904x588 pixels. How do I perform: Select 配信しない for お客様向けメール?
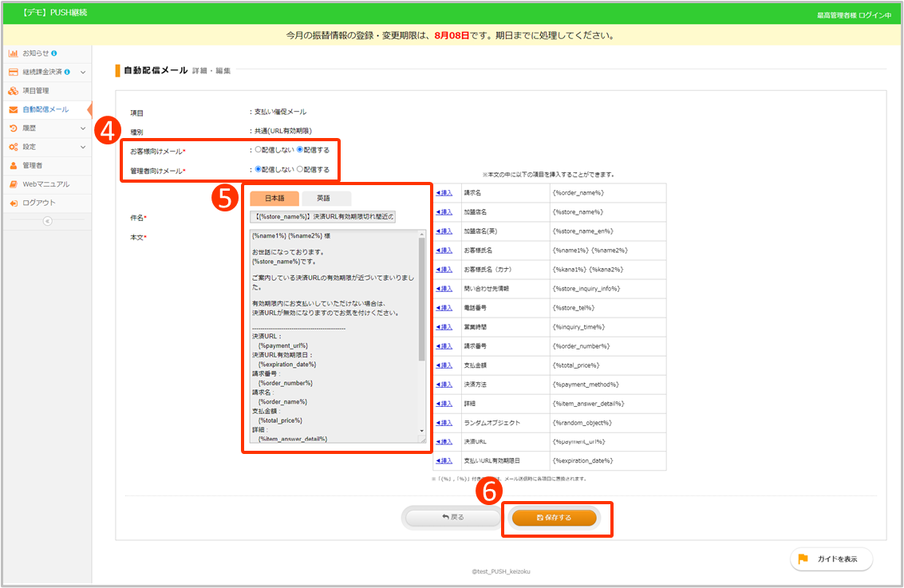pos(258,149)
